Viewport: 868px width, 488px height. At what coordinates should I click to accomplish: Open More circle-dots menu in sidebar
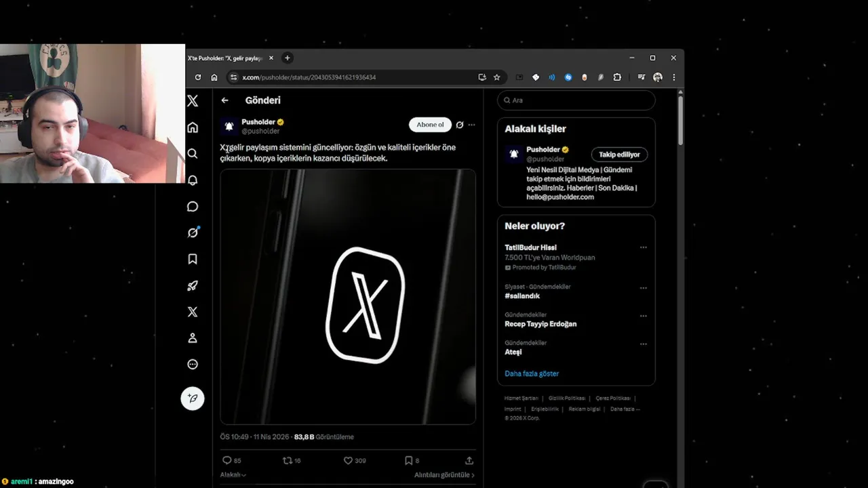(193, 364)
